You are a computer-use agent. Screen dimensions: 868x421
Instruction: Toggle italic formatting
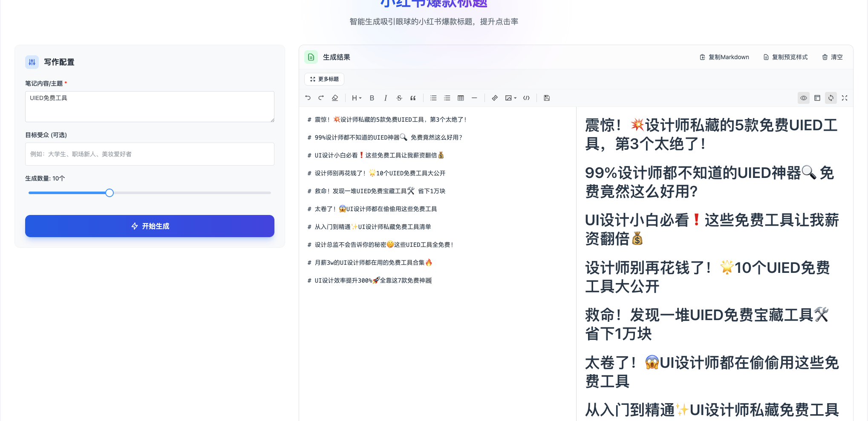(386, 98)
